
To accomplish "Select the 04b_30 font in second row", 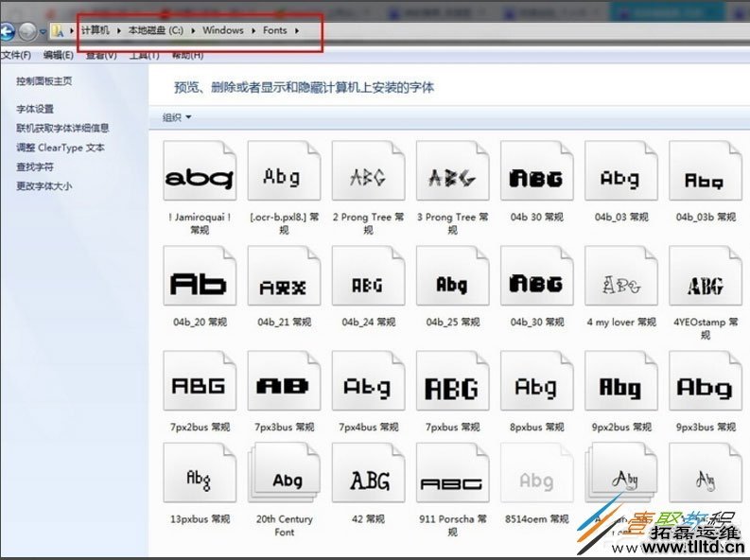I will point(536,276).
